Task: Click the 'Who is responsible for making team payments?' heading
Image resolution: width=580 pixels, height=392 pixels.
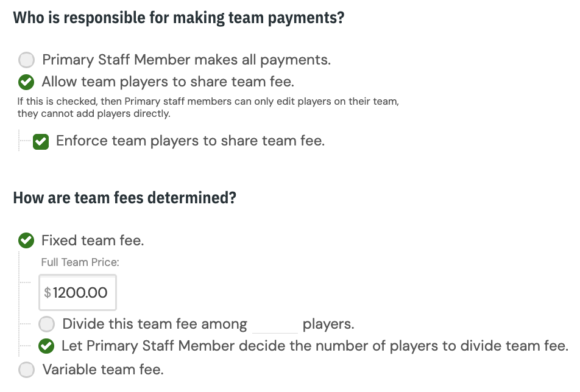Action: click(x=179, y=18)
